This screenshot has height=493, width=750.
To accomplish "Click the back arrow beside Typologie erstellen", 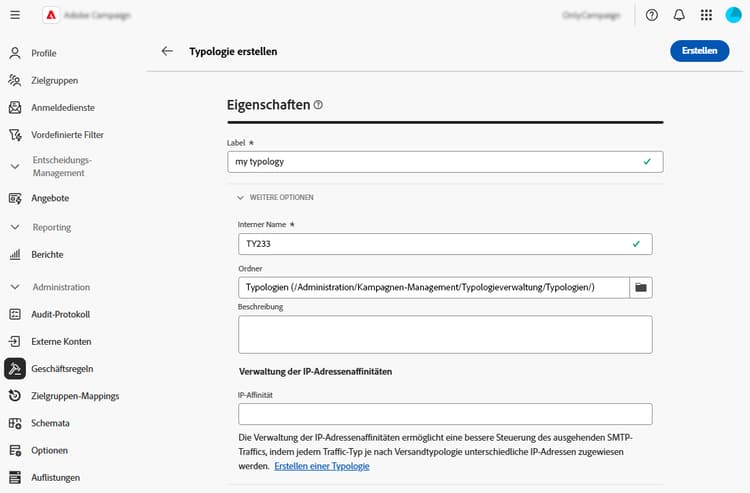I will point(167,51).
